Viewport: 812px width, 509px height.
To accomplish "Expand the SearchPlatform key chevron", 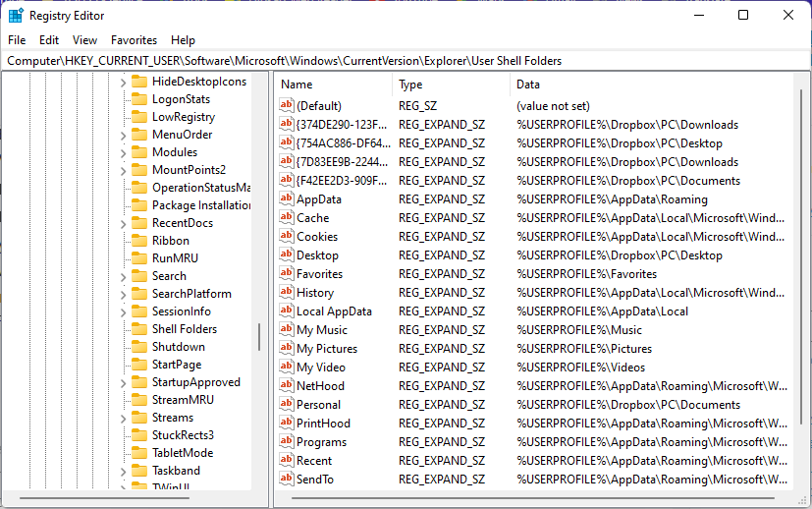I will click(124, 294).
